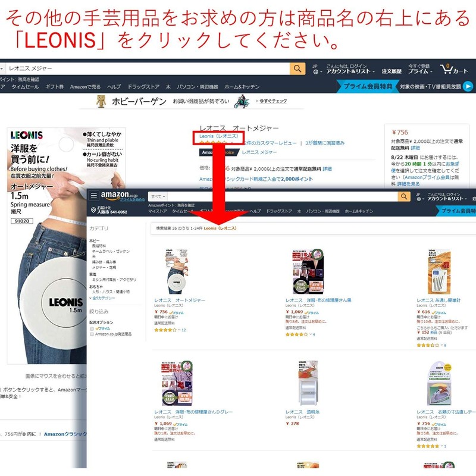Check the Amazon.co.jp shipped items checkbox

tap(92, 334)
